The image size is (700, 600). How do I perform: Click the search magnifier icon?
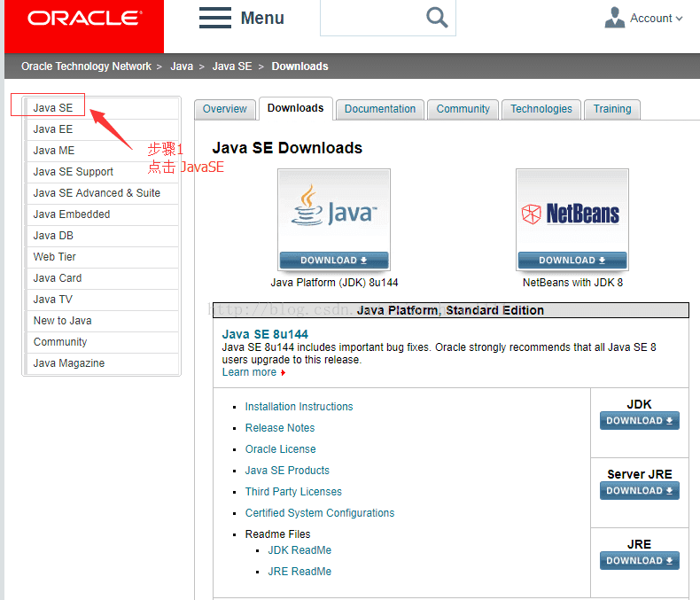(x=437, y=18)
